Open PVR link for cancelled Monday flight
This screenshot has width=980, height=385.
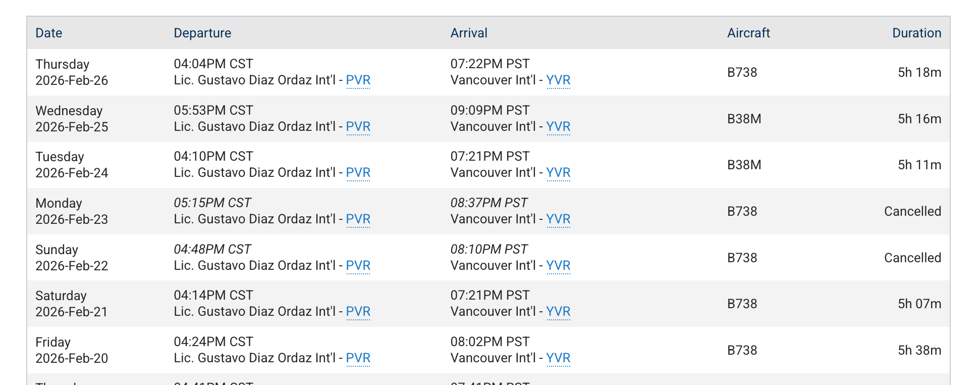tap(358, 219)
